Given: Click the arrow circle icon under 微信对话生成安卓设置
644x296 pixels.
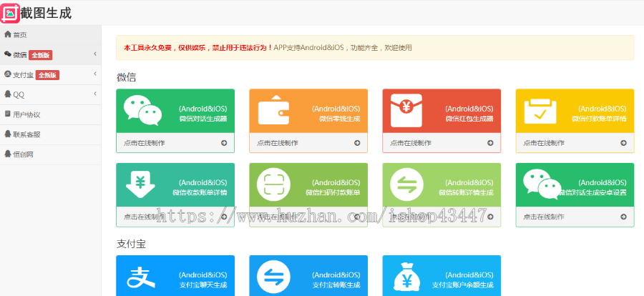Looking at the screenshot, I should click(623, 217).
